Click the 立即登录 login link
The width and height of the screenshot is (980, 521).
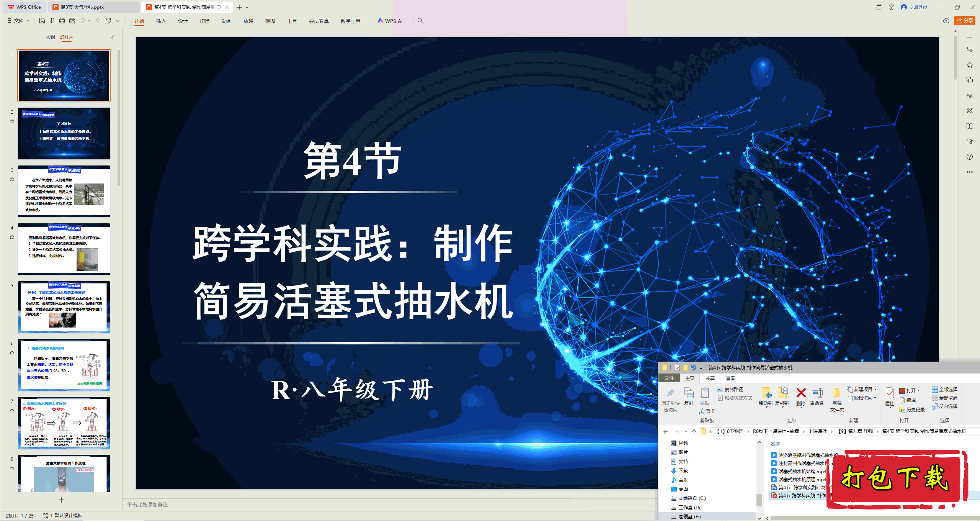tap(914, 7)
